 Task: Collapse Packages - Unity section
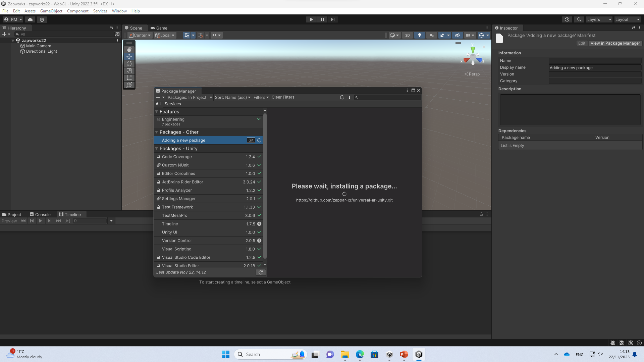pyautogui.click(x=156, y=149)
